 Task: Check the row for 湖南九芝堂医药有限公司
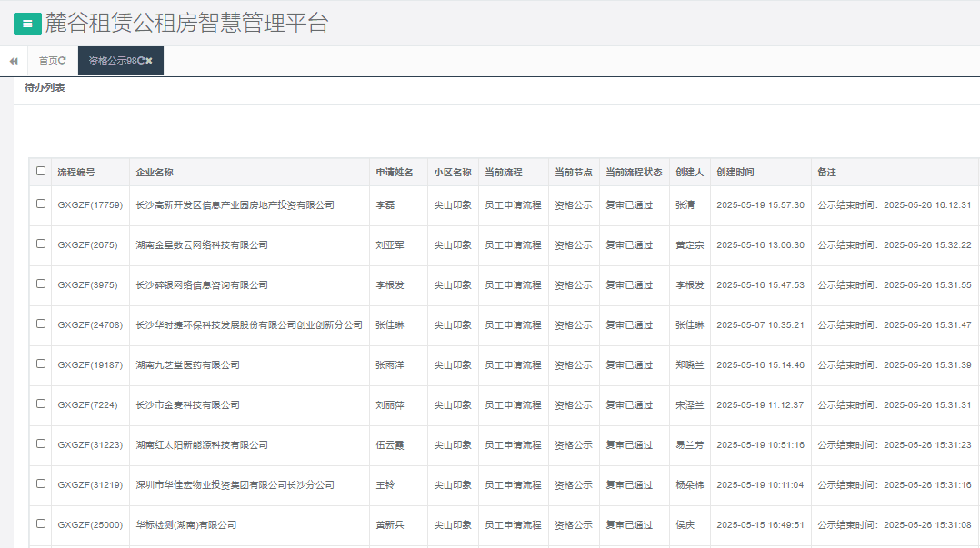pos(39,364)
